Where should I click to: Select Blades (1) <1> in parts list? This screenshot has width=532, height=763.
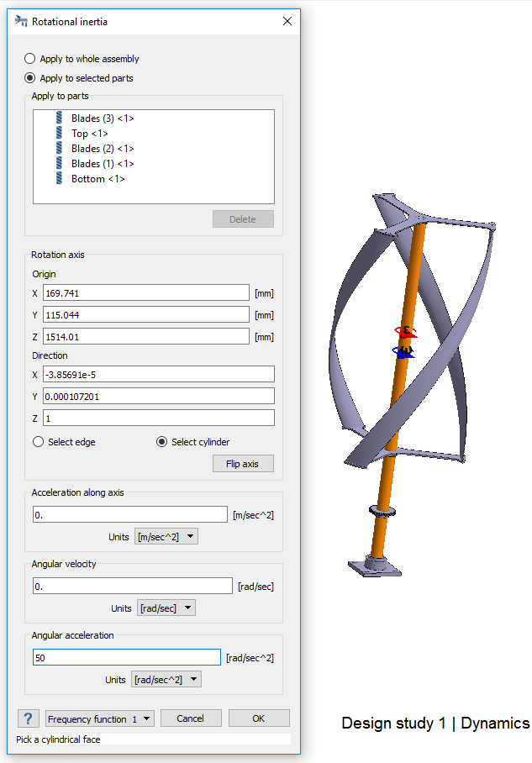pyautogui.click(x=103, y=164)
